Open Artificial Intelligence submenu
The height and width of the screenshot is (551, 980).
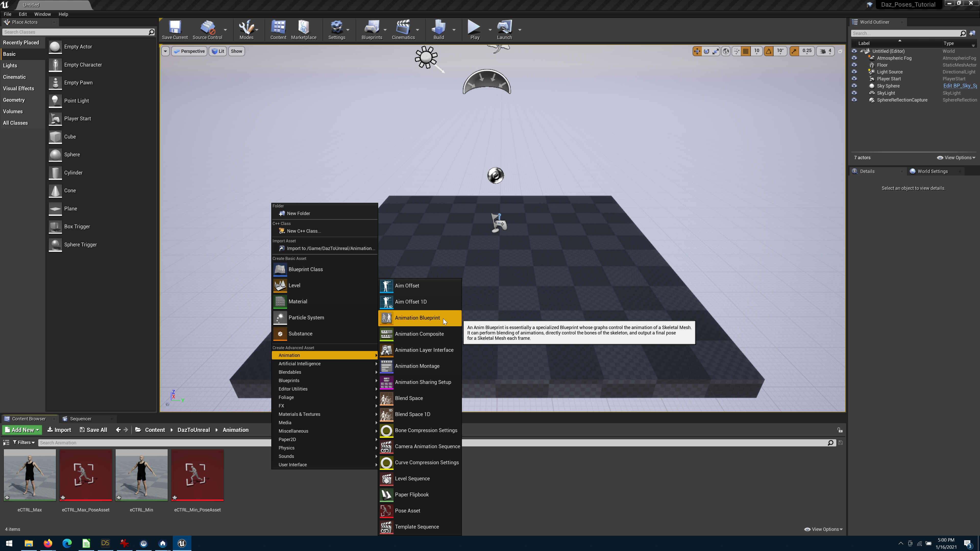pos(325,364)
